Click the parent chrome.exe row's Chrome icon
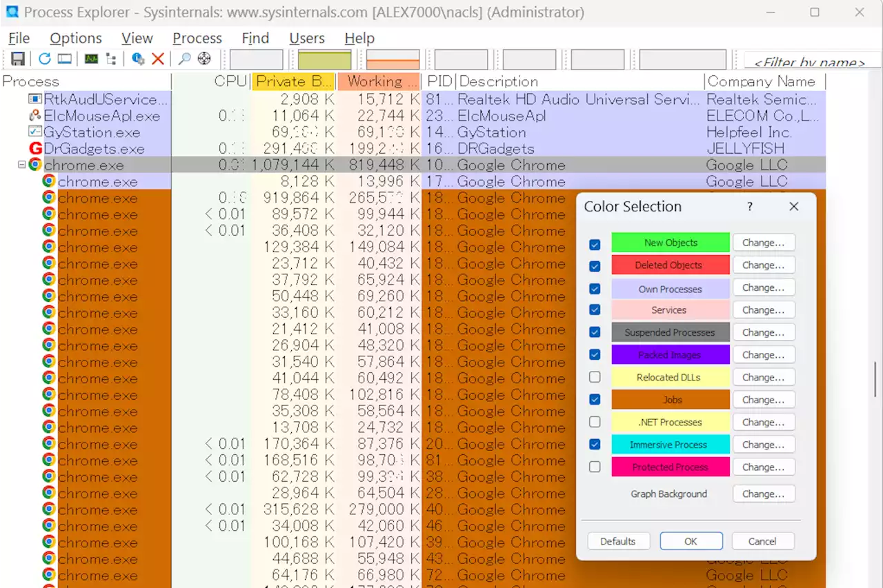This screenshot has width=883, height=588. point(35,165)
